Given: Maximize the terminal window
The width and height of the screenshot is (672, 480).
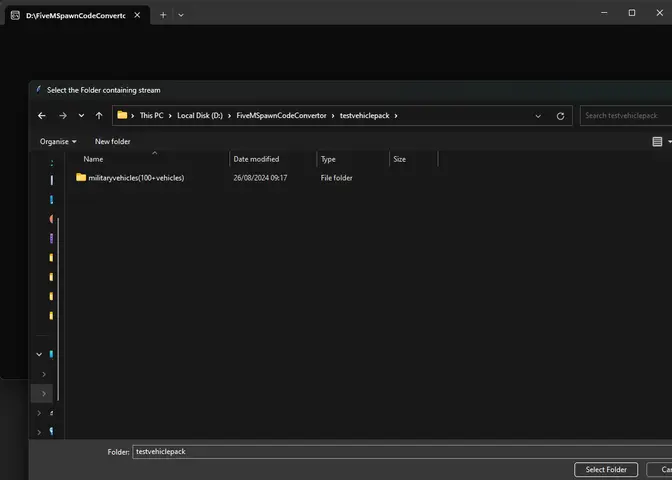Looking at the screenshot, I should [632, 13].
